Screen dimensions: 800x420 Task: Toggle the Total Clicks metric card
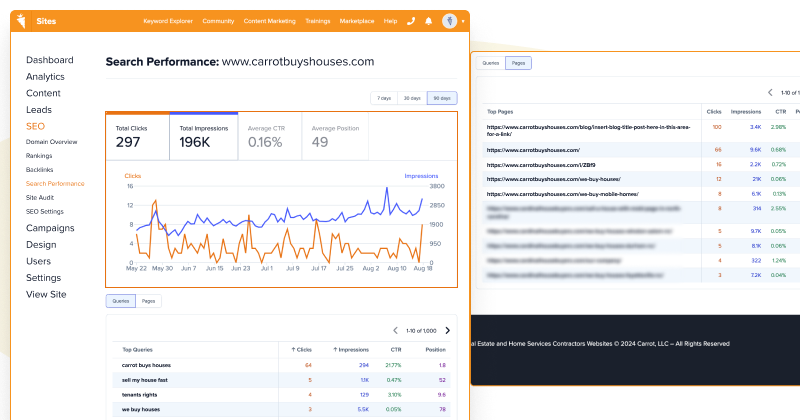(x=138, y=137)
